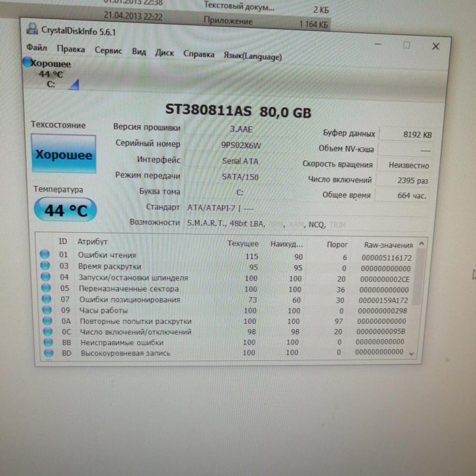Click status circle for attribute 07 Ошибки позиционирования

click(45, 299)
